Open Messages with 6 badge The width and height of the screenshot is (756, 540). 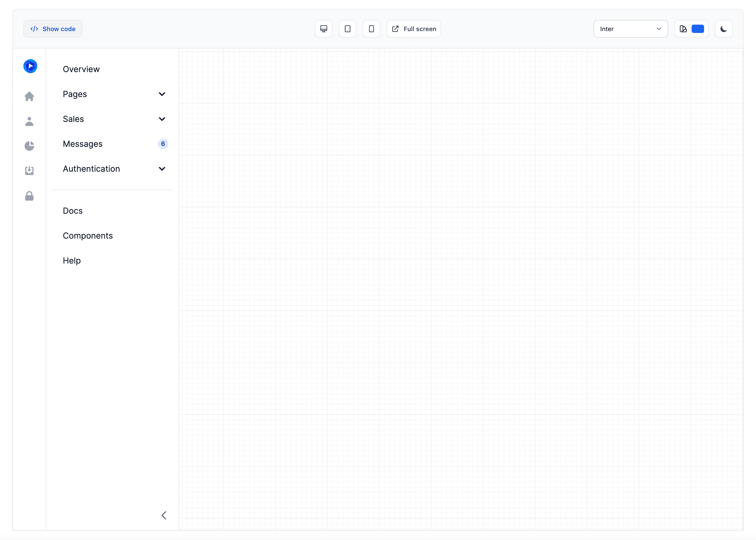(83, 144)
